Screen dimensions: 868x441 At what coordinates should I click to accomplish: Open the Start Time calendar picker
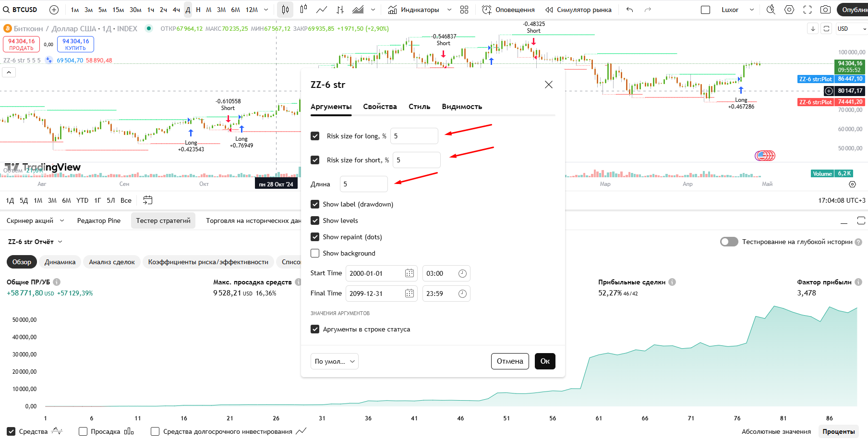pyautogui.click(x=410, y=273)
